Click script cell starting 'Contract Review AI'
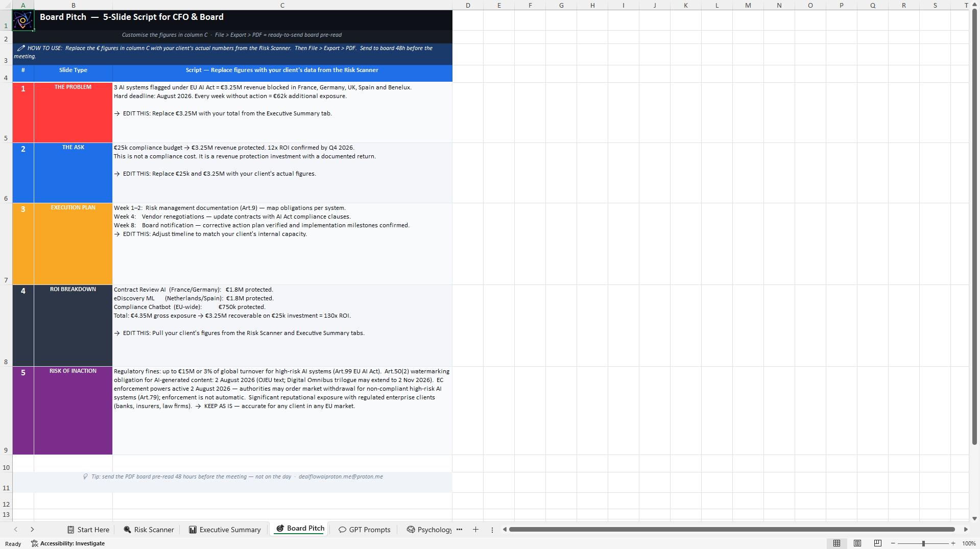 [282, 326]
